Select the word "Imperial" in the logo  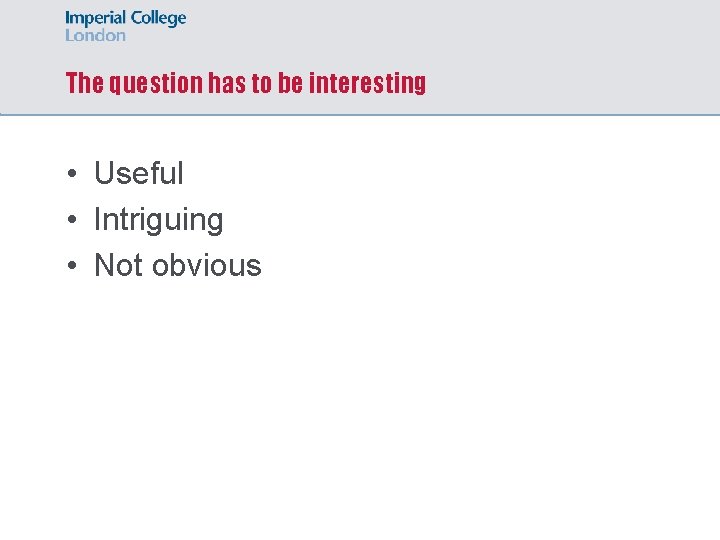96,19
